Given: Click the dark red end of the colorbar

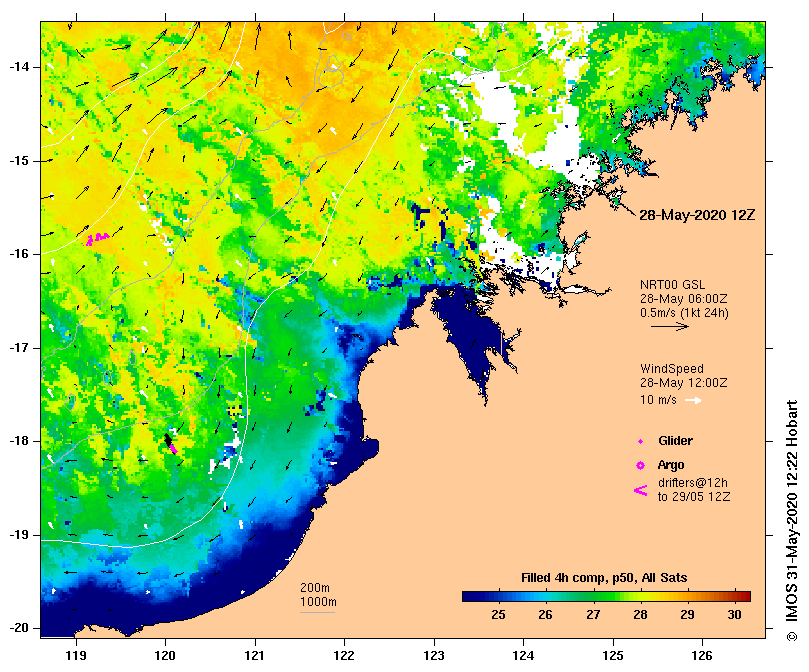Looking at the screenshot, I should point(745,597).
